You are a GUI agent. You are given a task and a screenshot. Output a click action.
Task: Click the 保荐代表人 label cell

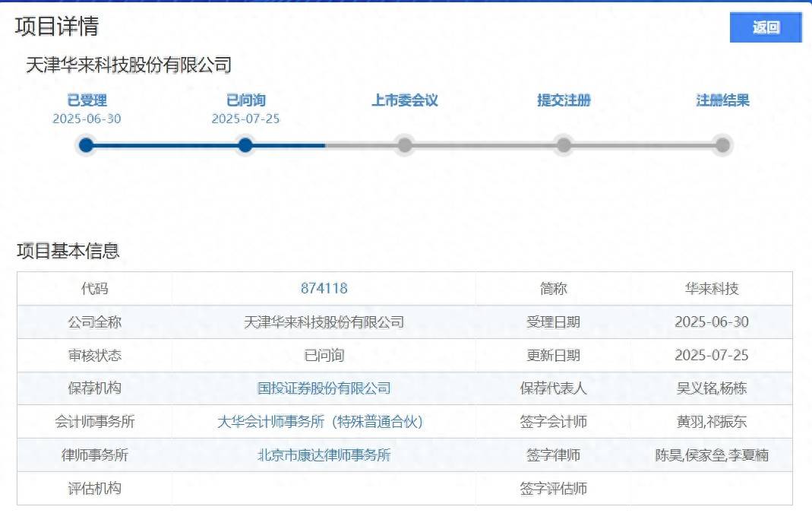pyautogui.click(x=554, y=388)
